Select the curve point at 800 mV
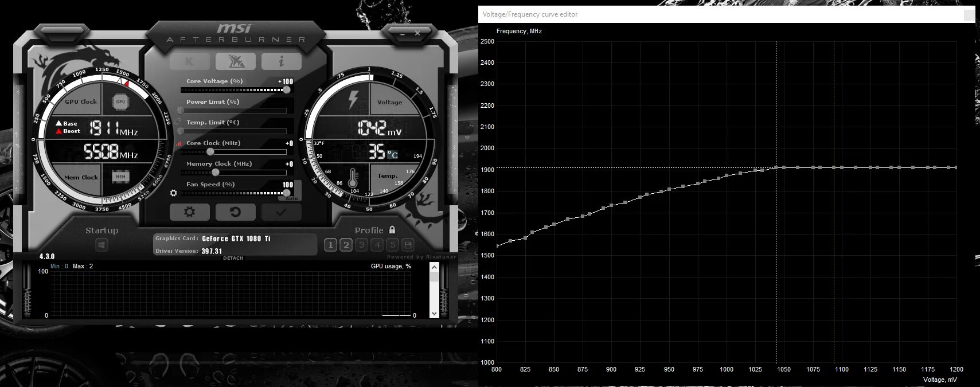 497,246
